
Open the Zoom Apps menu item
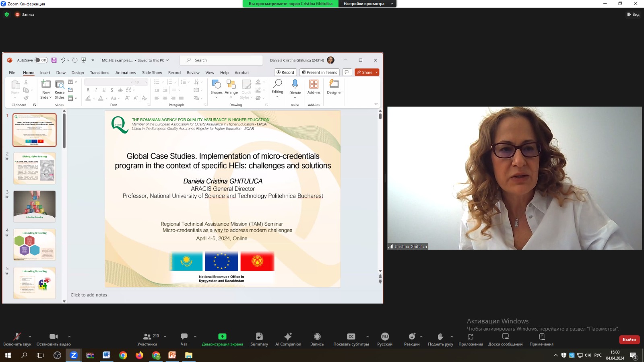(471, 337)
